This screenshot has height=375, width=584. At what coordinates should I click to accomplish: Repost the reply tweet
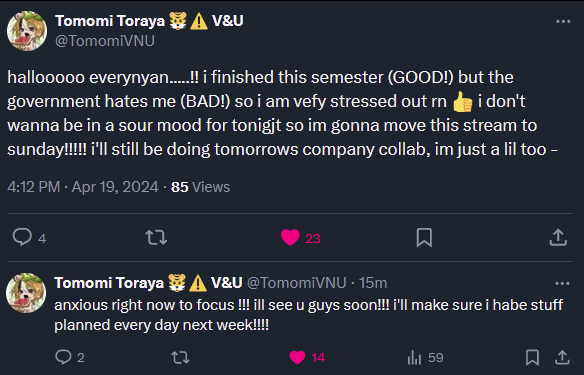(x=180, y=357)
